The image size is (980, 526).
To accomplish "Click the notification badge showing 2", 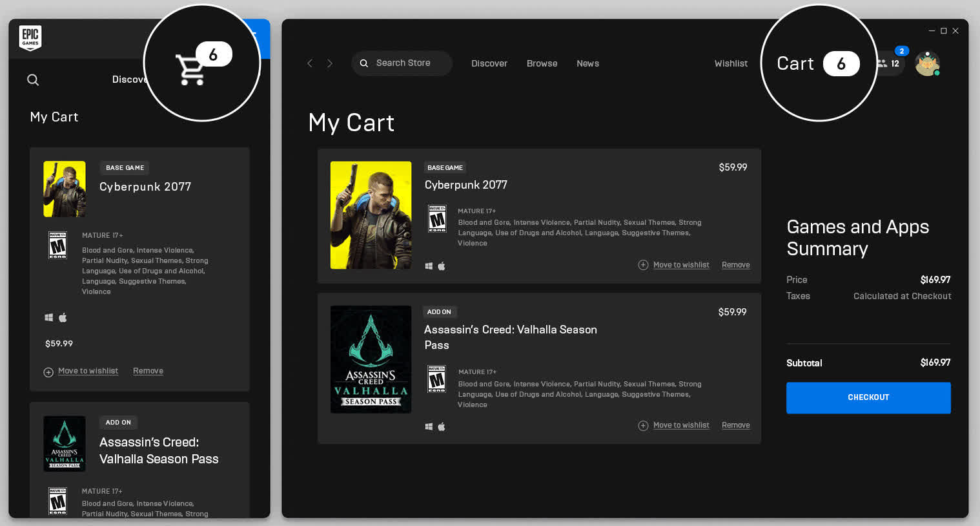I will [902, 51].
